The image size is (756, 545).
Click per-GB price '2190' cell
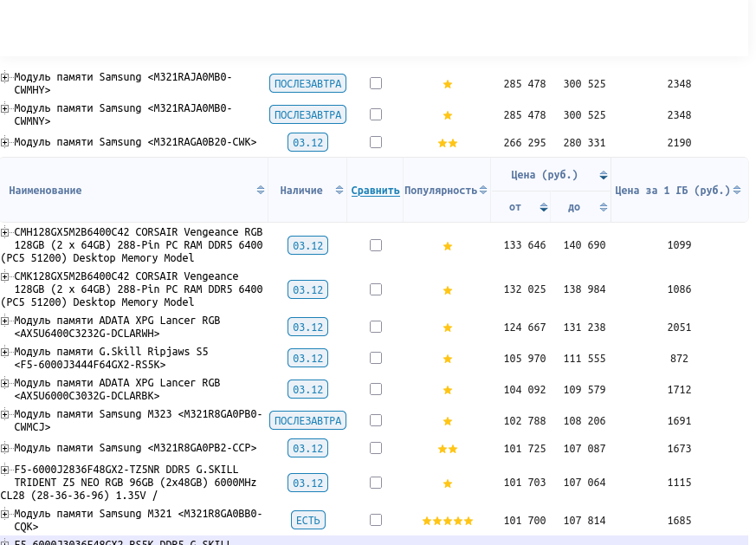click(x=679, y=143)
